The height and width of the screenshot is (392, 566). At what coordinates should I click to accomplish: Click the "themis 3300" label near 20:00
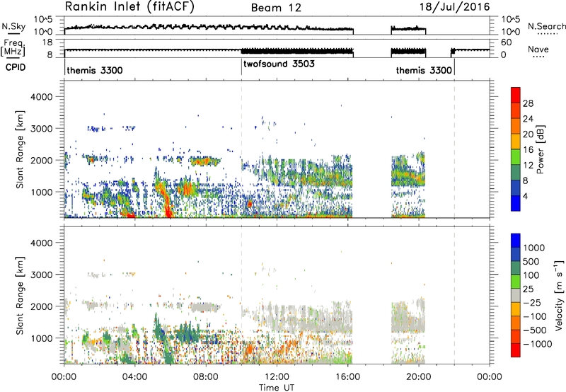(424, 70)
